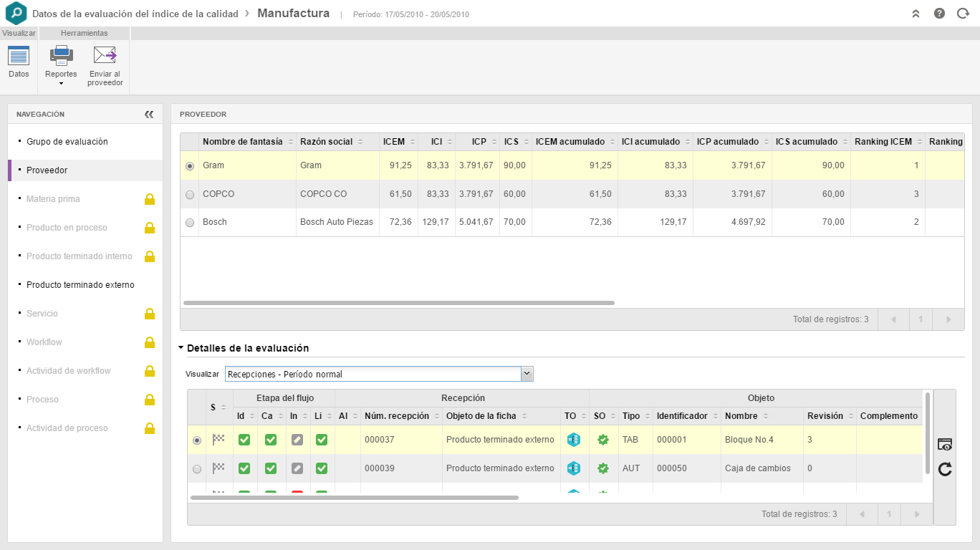Click the refresh icon in top bar
This screenshot has height=550, width=980.
(963, 14)
